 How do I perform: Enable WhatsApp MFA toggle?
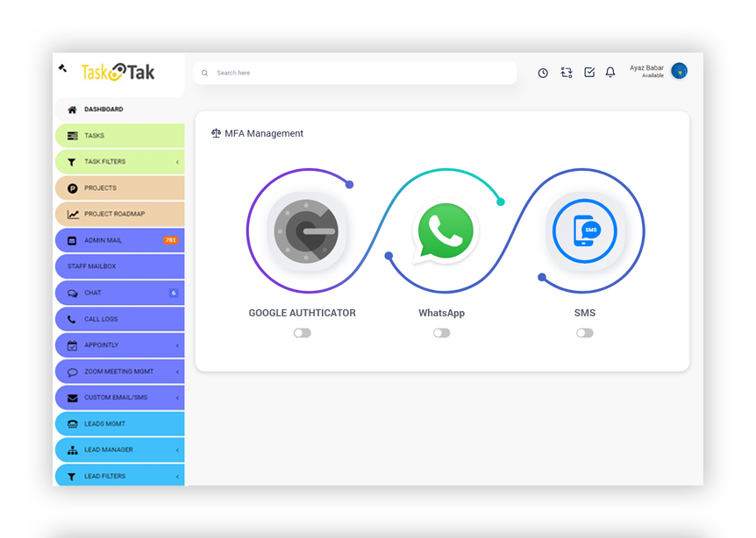click(x=442, y=333)
